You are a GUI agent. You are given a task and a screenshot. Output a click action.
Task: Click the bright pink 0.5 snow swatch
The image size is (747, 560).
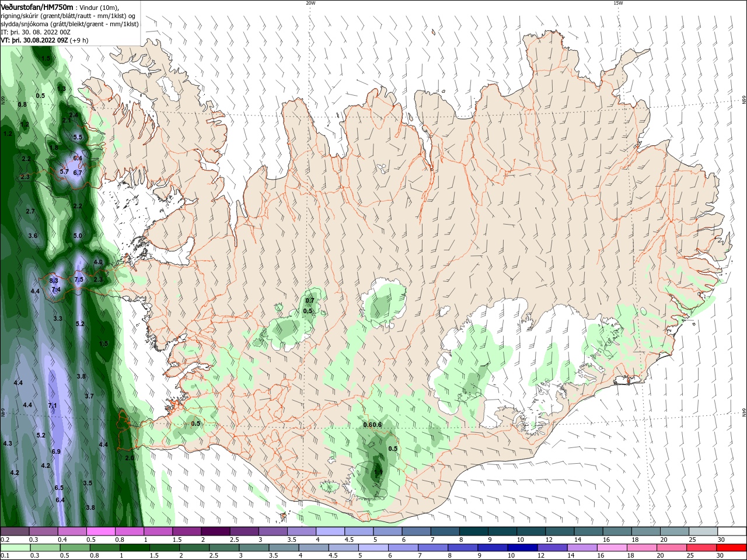pyautogui.click(x=101, y=531)
